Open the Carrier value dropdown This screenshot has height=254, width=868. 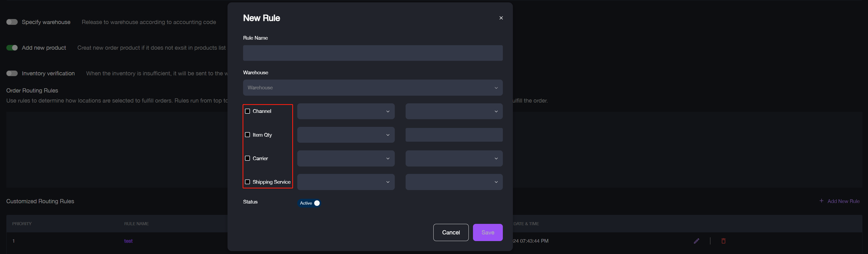[x=454, y=158]
